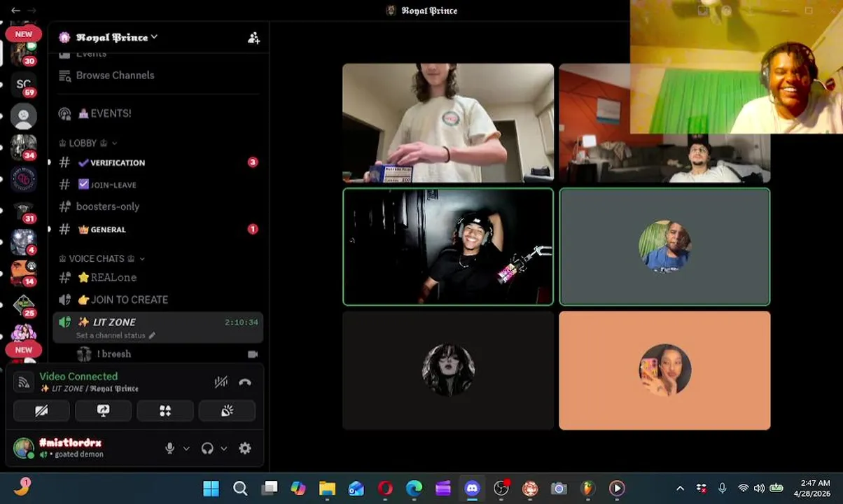Click the Video Connected status text
This screenshot has width=843, height=504.
coord(78,377)
